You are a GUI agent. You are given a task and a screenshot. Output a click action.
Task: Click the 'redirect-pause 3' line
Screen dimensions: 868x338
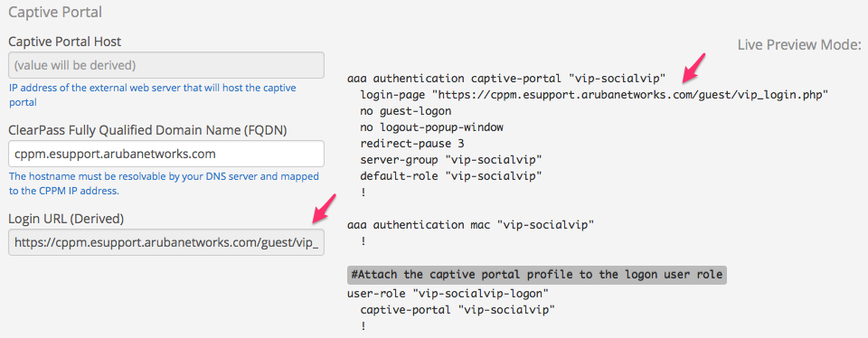(x=412, y=144)
